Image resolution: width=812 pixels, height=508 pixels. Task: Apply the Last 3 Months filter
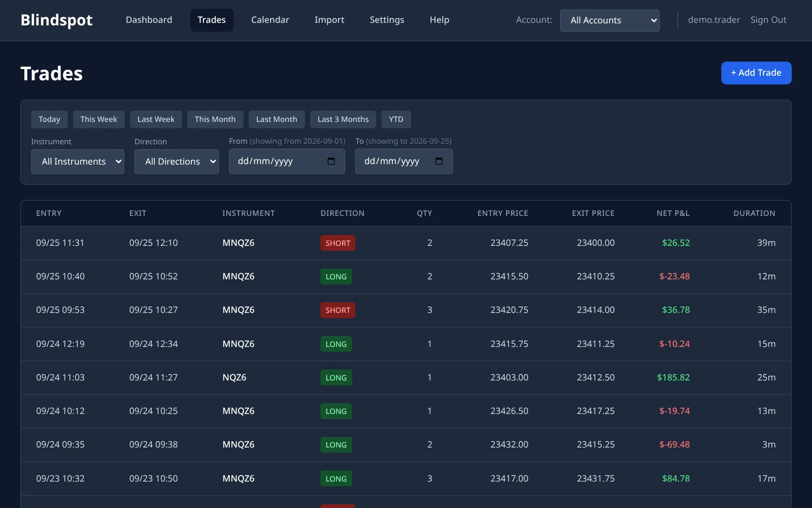pyautogui.click(x=343, y=119)
